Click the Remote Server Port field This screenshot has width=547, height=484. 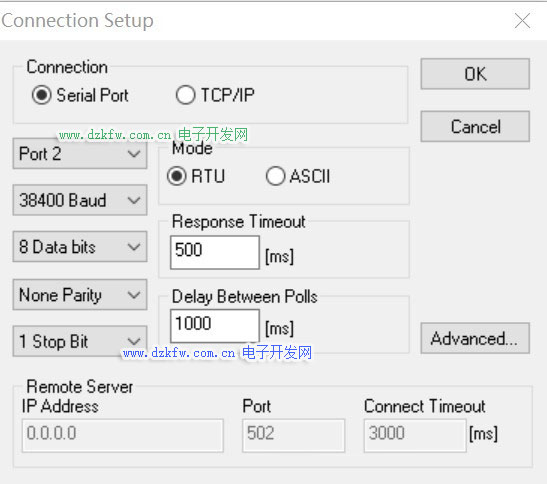coord(294,436)
